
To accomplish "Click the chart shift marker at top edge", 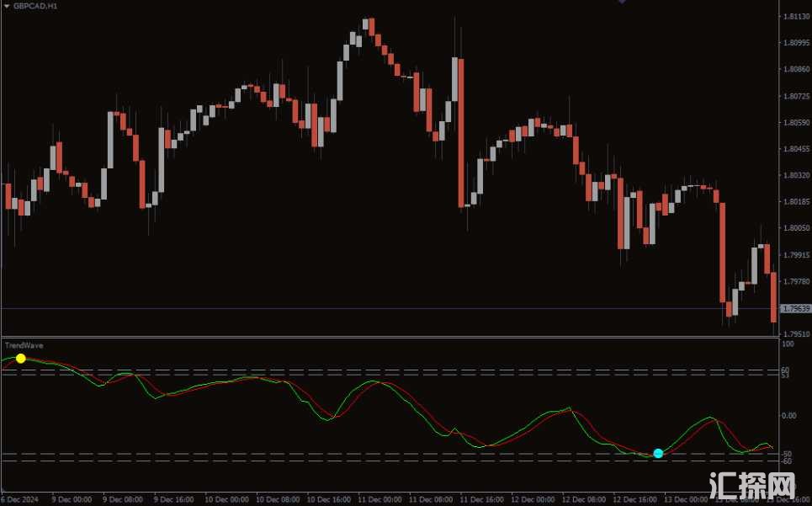I will pyautogui.click(x=622, y=2).
